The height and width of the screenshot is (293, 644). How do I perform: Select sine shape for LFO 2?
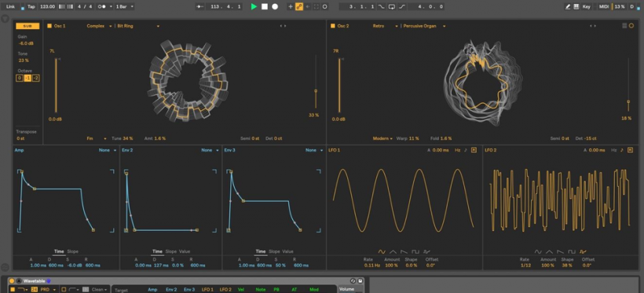pos(538,251)
